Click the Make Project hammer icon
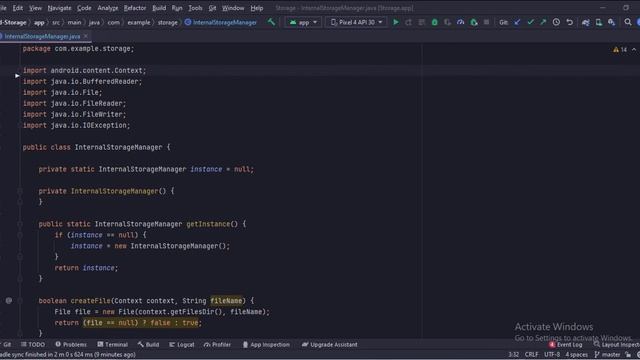The width and height of the screenshot is (640, 360). point(271,22)
